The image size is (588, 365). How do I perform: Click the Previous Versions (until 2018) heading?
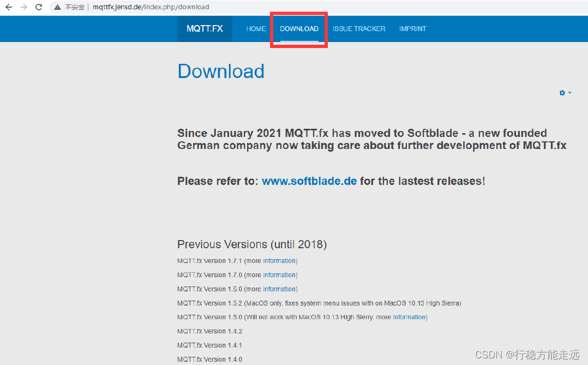pos(252,244)
